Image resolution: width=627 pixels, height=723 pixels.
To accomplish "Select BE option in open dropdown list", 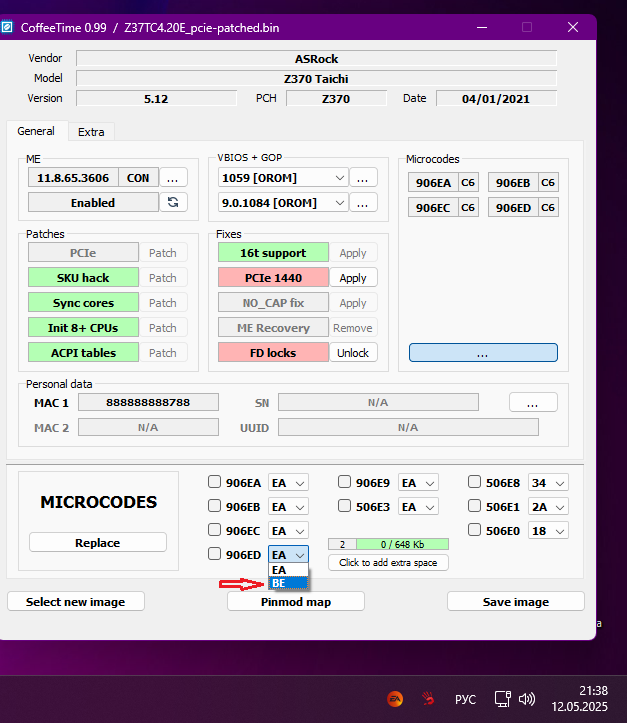I will click(288, 583).
